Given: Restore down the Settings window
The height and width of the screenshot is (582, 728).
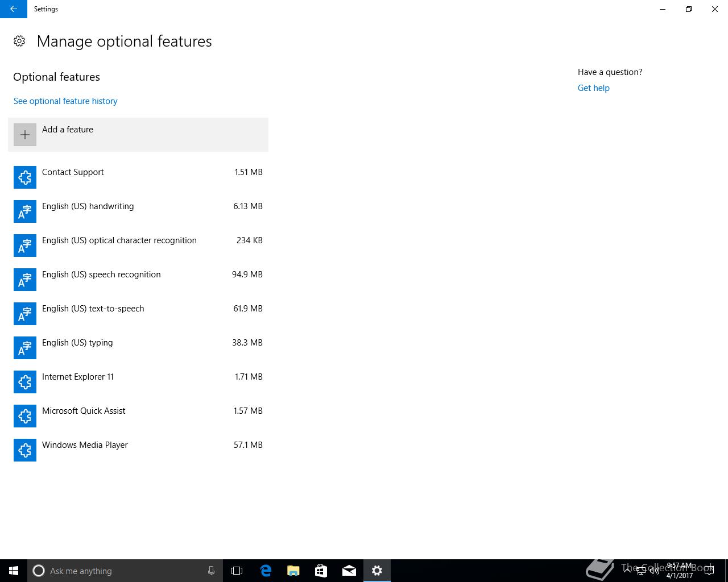Looking at the screenshot, I should [689, 9].
